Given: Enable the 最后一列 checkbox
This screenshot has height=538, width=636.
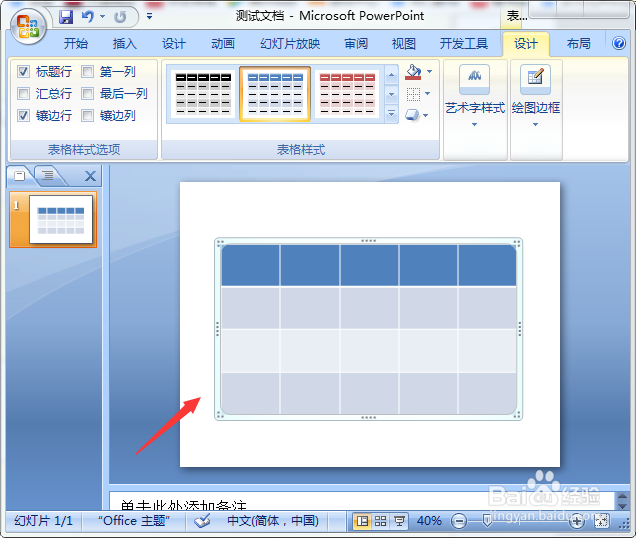Looking at the screenshot, I should coord(87,94).
